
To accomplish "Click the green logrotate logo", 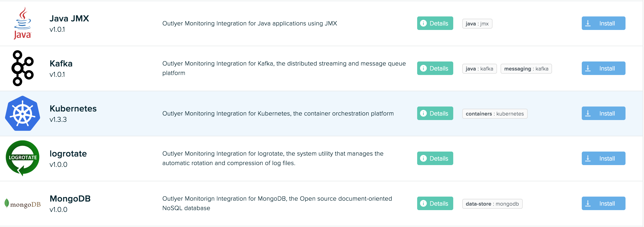I will [23, 158].
